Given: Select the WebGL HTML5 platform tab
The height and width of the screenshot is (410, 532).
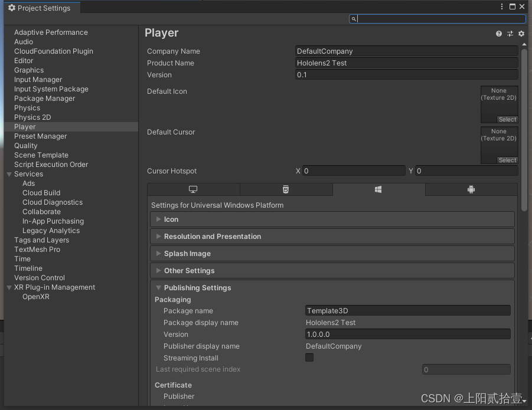Looking at the screenshot, I should (286, 189).
